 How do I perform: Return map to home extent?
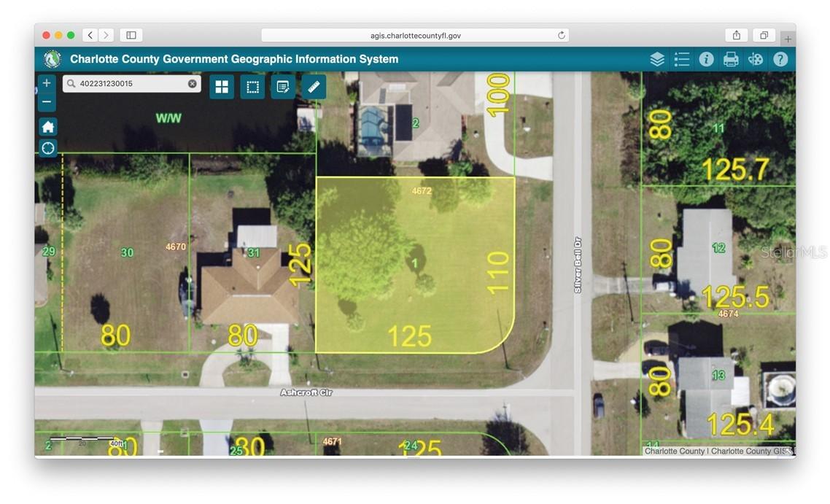pos(47,127)
